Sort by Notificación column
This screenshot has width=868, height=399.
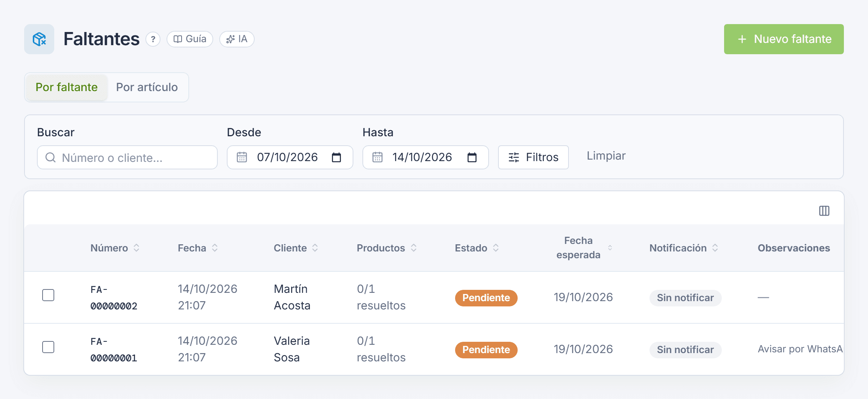683,248
